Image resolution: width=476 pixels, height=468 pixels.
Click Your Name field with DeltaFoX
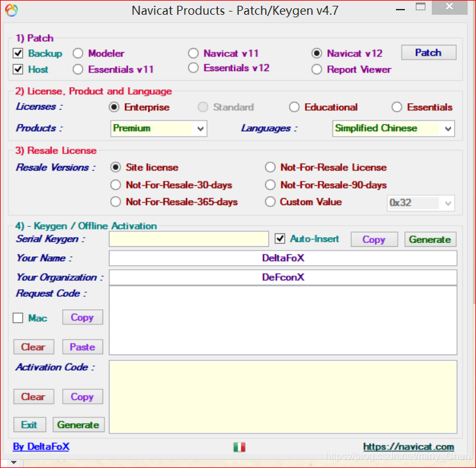283,258
